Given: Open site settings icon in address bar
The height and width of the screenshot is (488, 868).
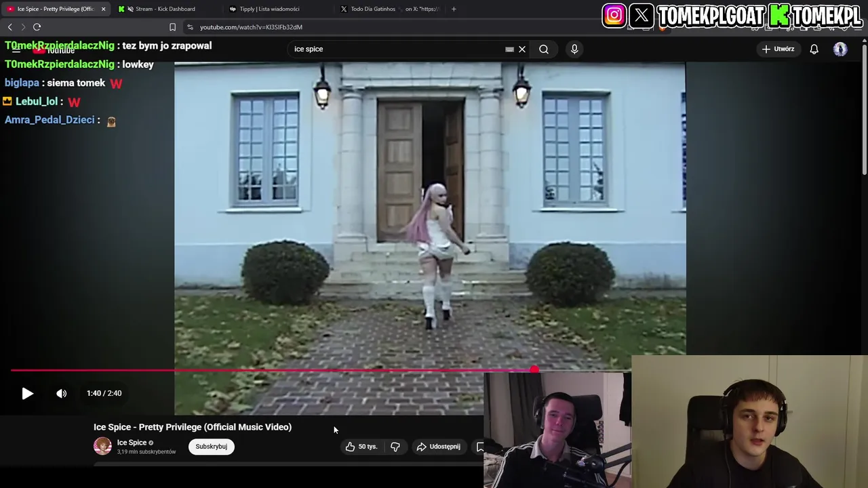Looking at the screenshot, I should click(190, 27).
